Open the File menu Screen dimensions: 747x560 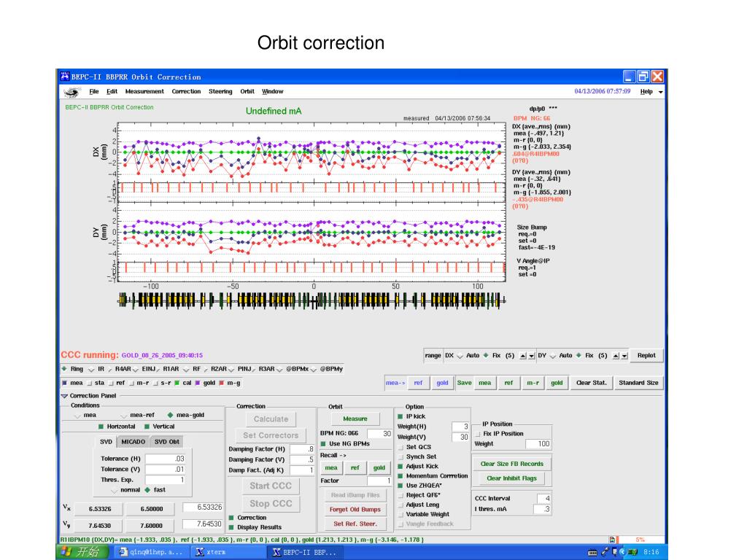point(94,91)
